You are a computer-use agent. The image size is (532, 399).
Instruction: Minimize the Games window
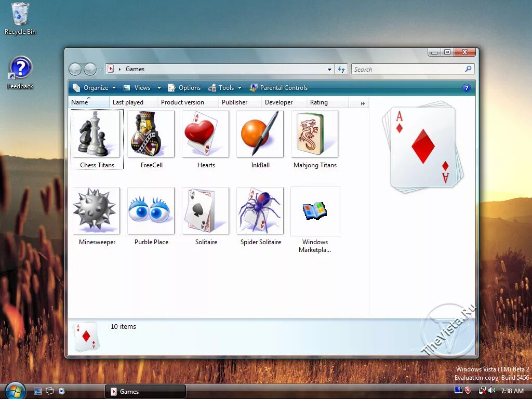coord(434,52)
